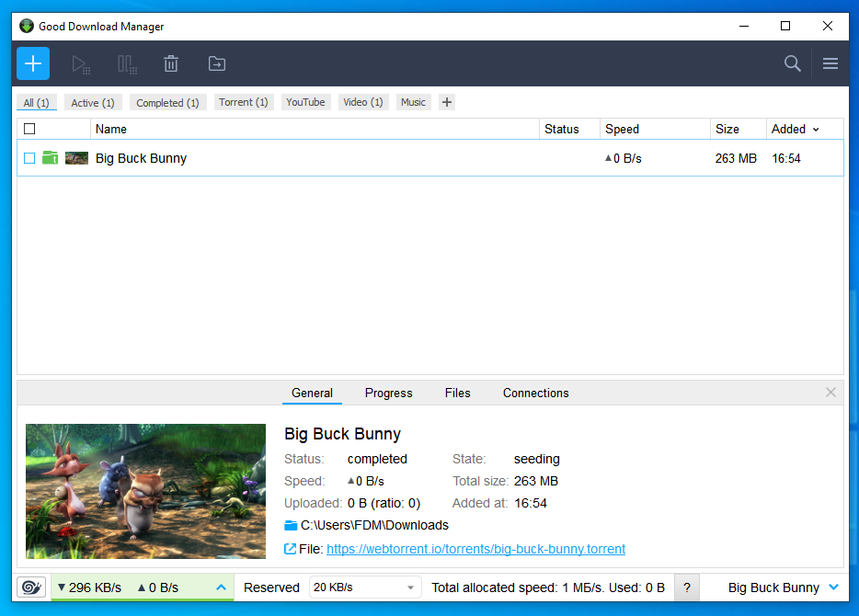Check the Big Buck Bunny row checkbox
Screen dimensions: 859x616
pos(29,157)
